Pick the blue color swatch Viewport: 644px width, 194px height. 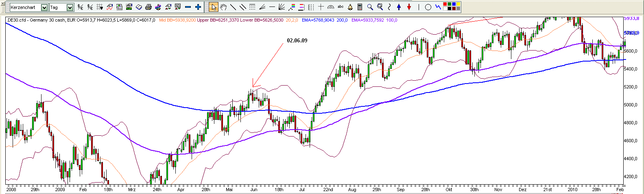click(454, 4)
